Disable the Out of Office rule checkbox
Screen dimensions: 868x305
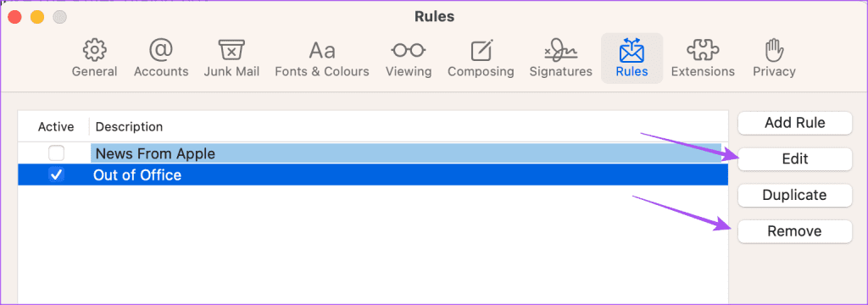[x=57, y=175]
